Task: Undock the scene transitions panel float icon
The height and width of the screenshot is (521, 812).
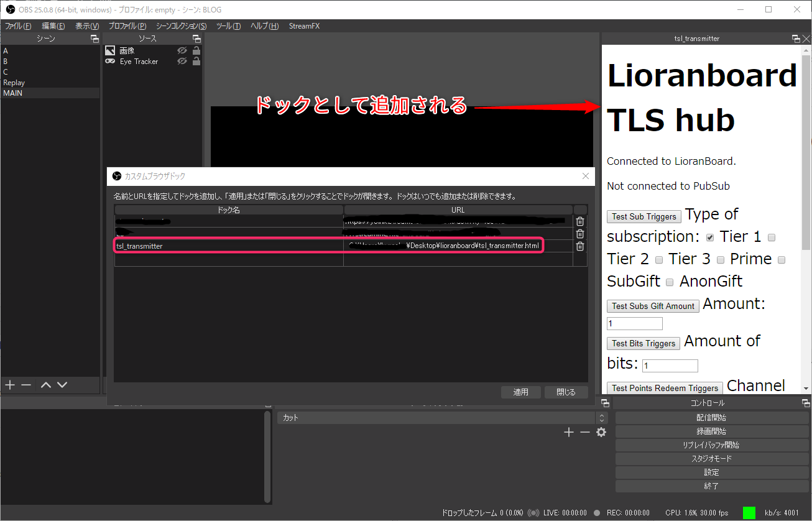Action: click(604, 403)
